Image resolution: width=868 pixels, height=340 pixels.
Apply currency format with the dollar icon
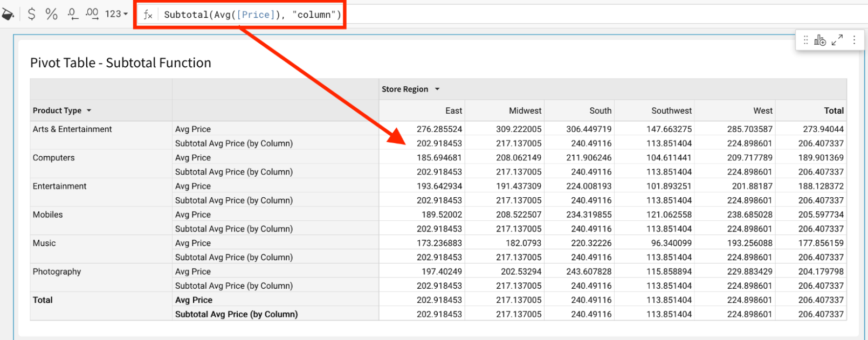pos(32,15)
